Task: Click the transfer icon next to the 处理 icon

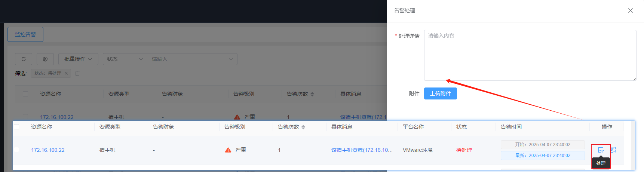Action: (x=613, y=150)
